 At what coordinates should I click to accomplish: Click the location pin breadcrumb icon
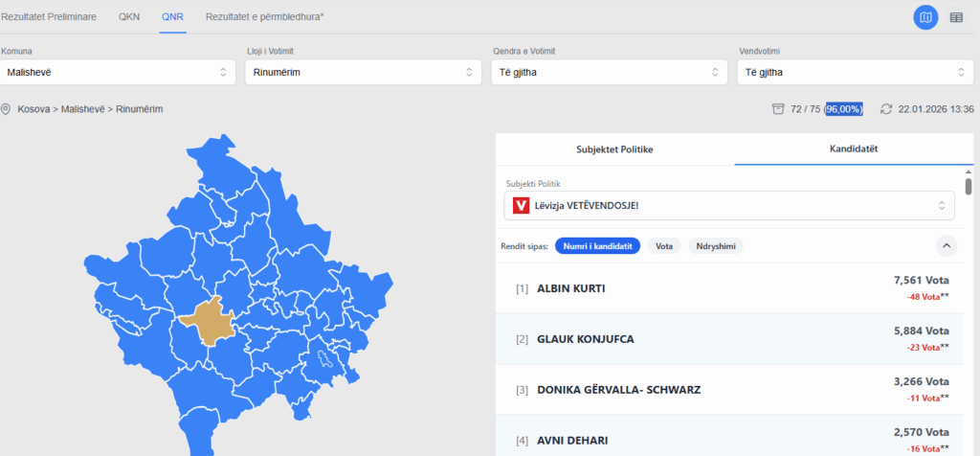pyautogui.click(x=7, y=109)
